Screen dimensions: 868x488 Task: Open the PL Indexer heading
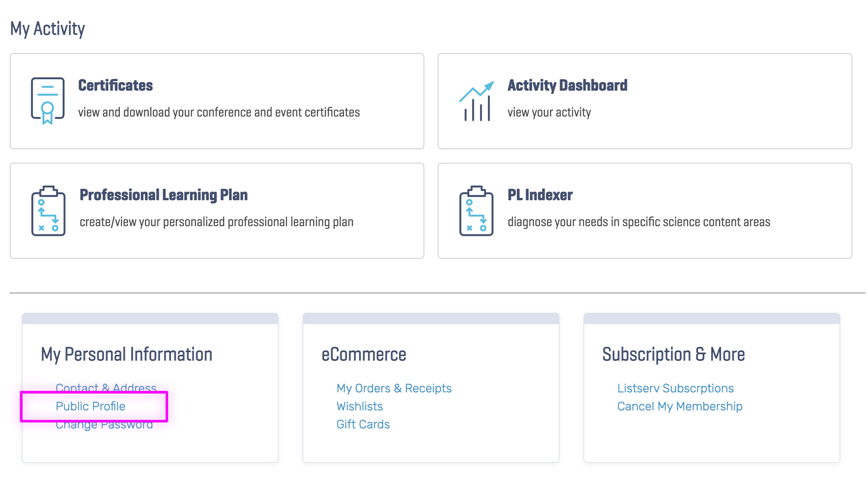click(540, 195)
